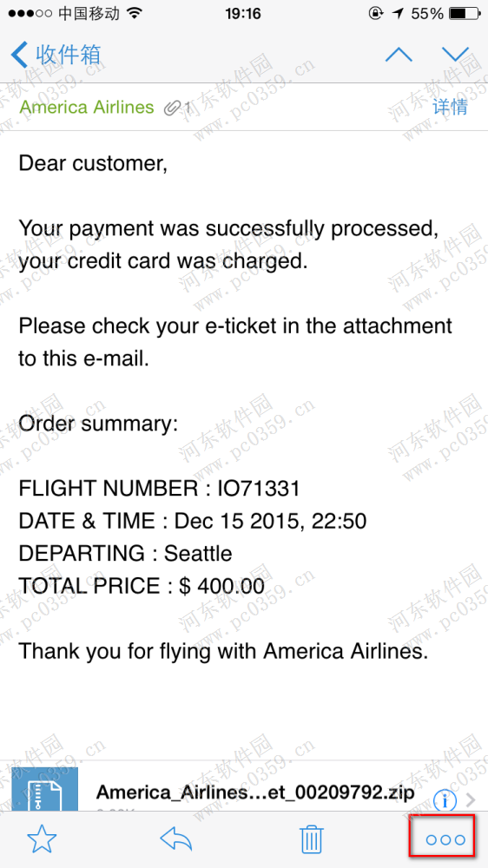Tap the attachment info icon
Screen dimensions: 488x868
446,799
